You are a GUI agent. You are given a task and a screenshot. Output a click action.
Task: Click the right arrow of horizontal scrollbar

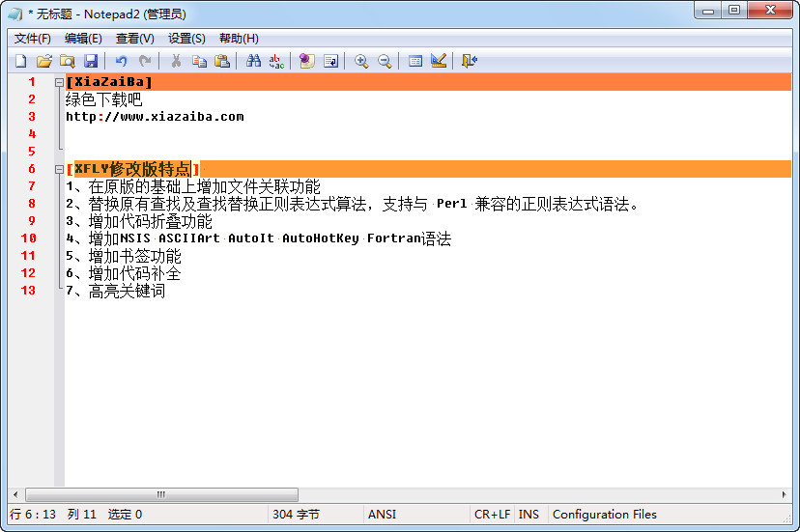coord(784,494)
